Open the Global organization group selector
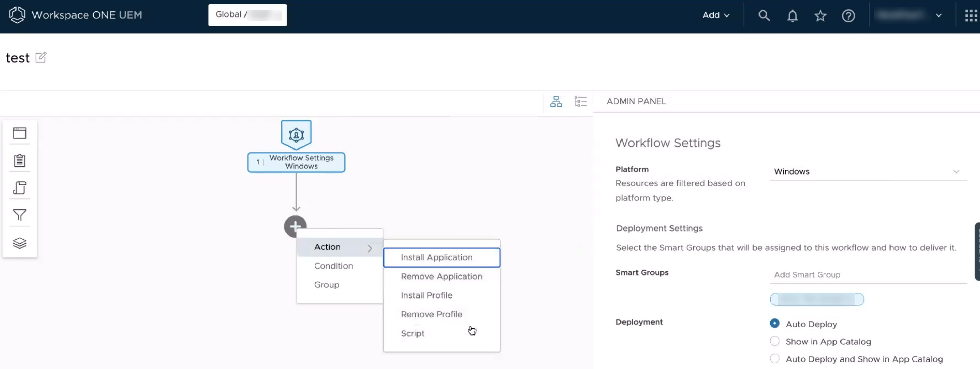This screenshot has height=369, width=980. [247, 15]
